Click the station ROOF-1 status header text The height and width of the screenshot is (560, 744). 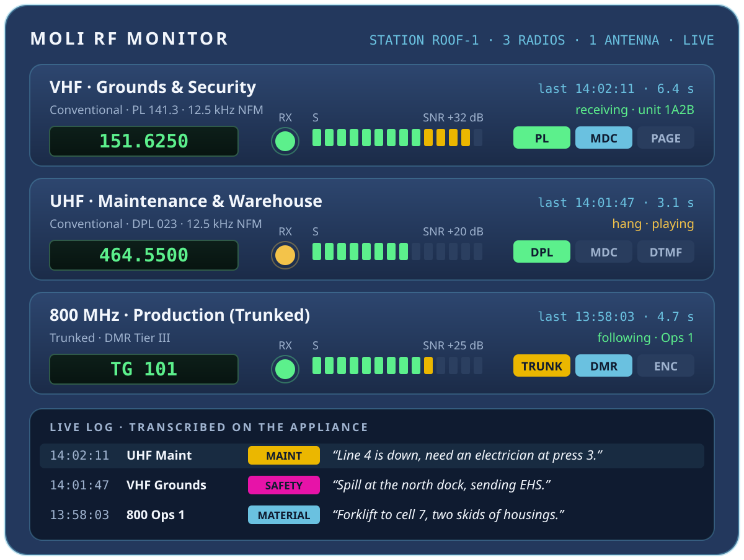pos(542,40)
